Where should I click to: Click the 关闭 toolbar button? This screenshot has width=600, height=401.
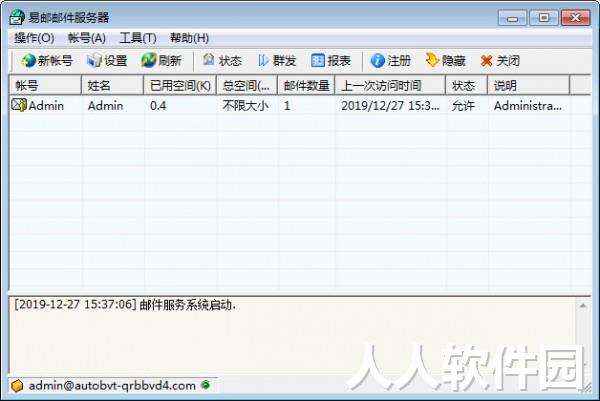pyautogui.click(x=500, y=60)
